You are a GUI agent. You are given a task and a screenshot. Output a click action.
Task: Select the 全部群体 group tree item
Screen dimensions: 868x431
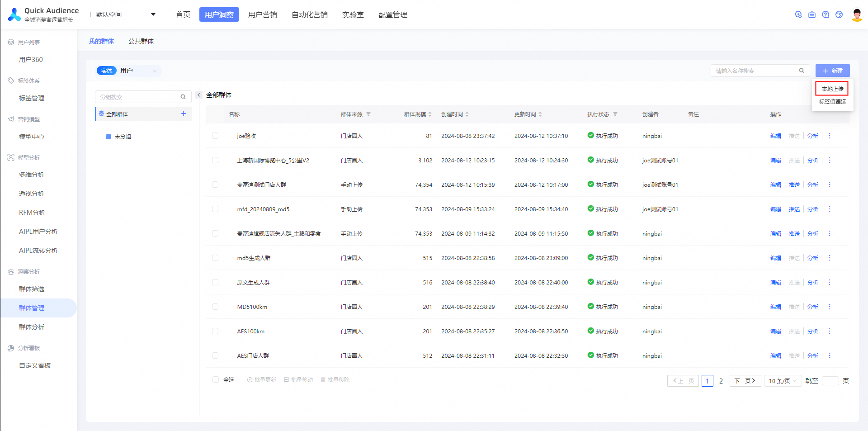[x=143, y=114]
